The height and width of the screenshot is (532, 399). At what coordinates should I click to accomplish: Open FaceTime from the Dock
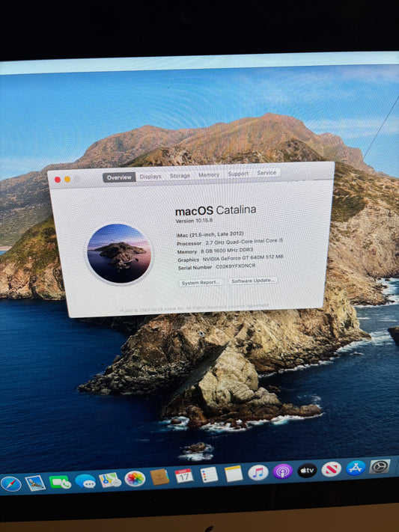click(60, 482)
